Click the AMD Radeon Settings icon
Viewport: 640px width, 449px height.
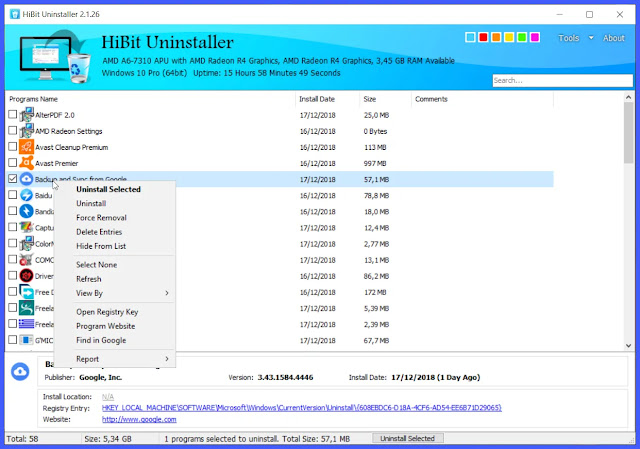27,131
